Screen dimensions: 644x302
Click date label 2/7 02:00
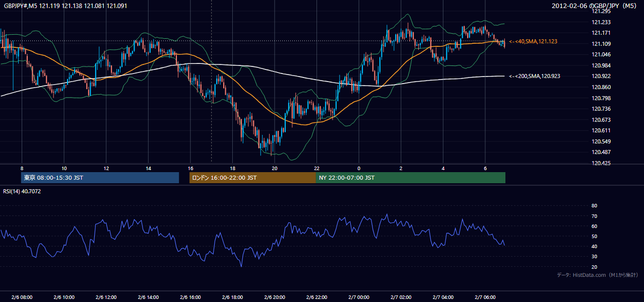coord(401,297)
